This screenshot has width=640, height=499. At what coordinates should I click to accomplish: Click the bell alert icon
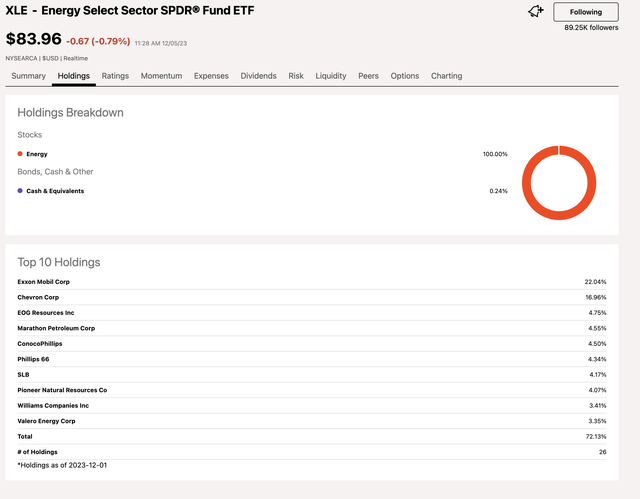pos(536,11)
